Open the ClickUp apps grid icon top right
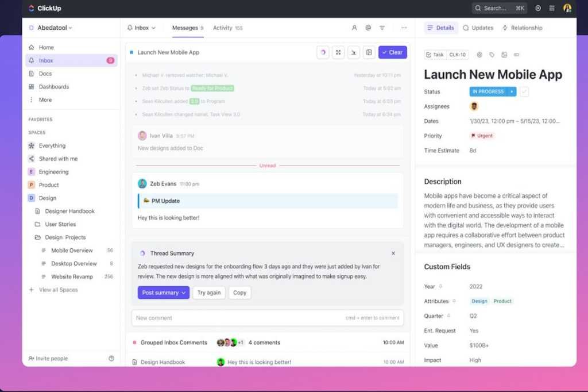The width and height of the screenshot is (588, 392). [x=552, y=8]
